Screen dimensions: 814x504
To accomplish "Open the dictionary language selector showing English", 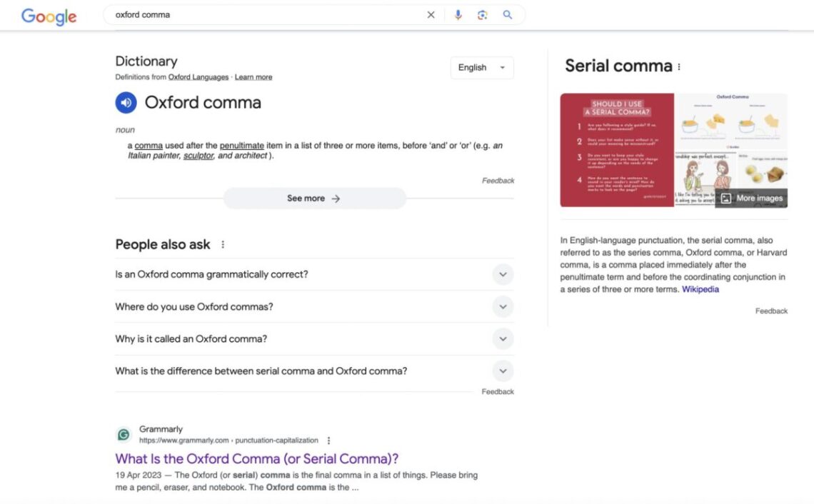I will click(482, 67).
